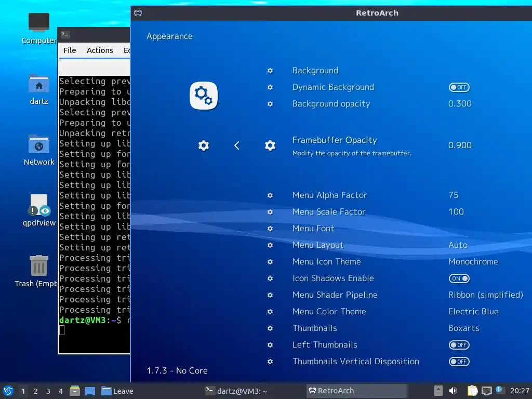Screen dimensions: 532x399
Task: Select the Framebuffer Opacity entry
Action: [x=335, y=140]
